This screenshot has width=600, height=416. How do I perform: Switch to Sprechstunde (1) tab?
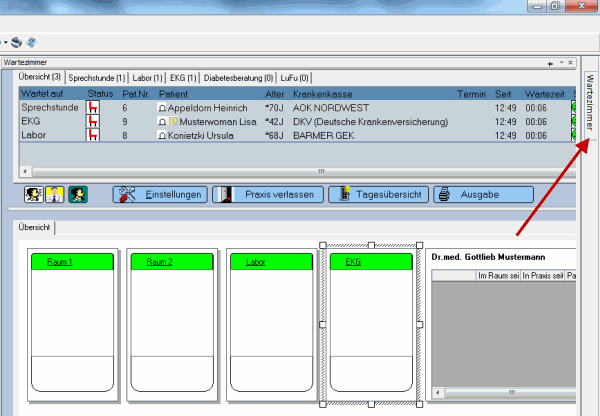(x=97, y=77)
